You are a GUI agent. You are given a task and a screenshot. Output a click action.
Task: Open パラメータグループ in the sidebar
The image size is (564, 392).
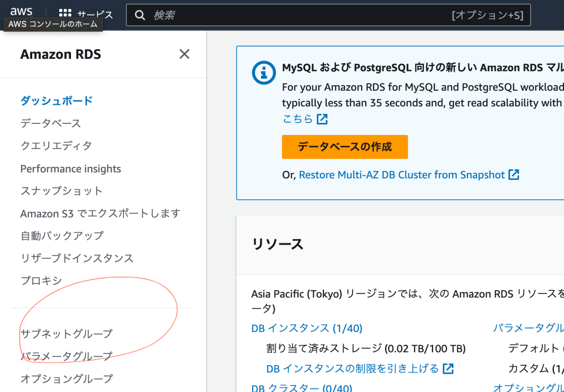pos(66,357)
